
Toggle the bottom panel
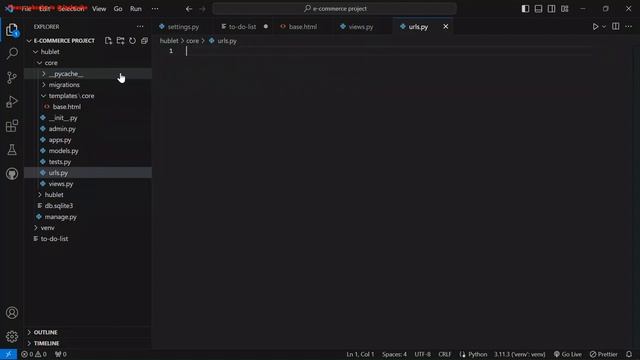point(538,9)
